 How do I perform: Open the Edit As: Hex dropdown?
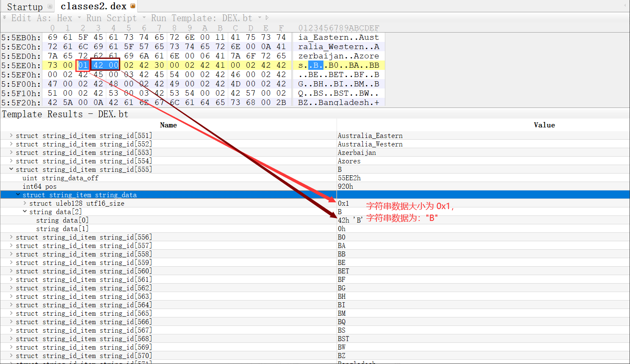[x=46, y=18]
